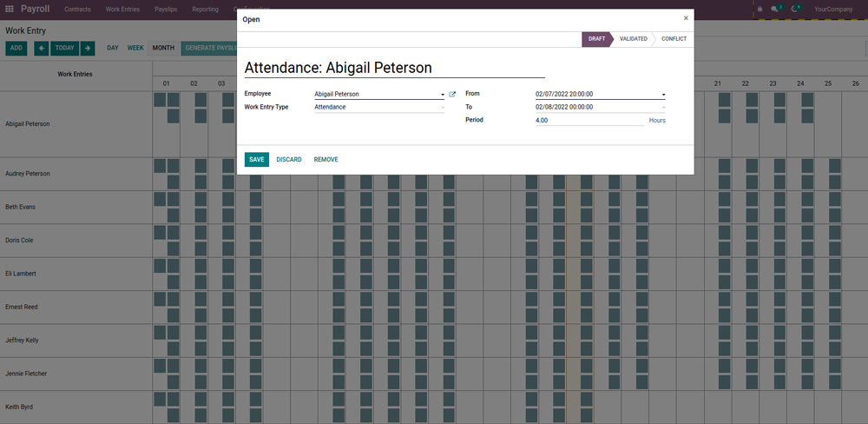Open the Contracts menu
The height and width of the screenshot is (424, 868).
pos(77,9)
